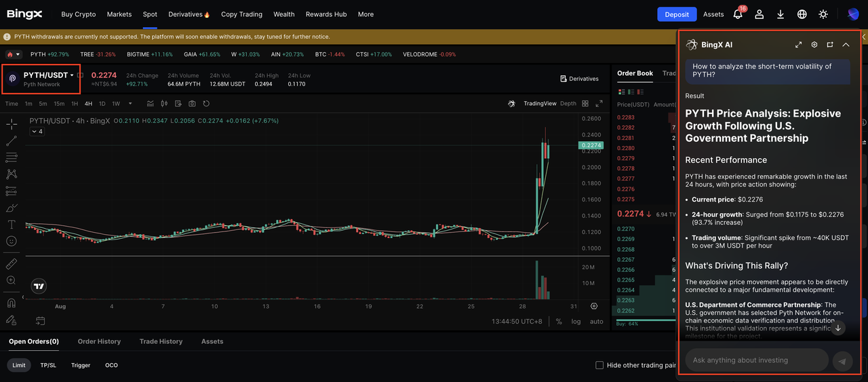Open the user account profile icon
Screen dimensions: 868x382
[x=759, y=14]
